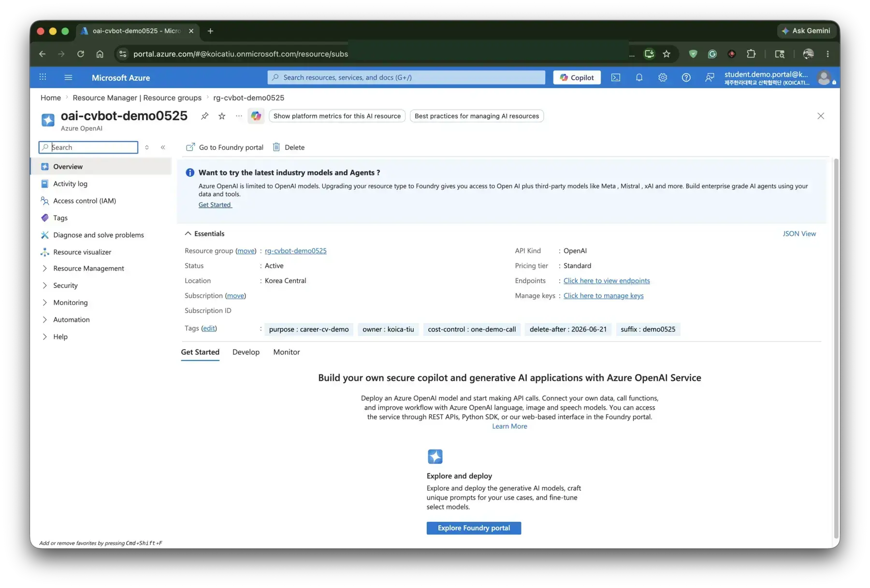Select the Get Started tab
This screenshot has height=588, width=870.
[200, 352]
